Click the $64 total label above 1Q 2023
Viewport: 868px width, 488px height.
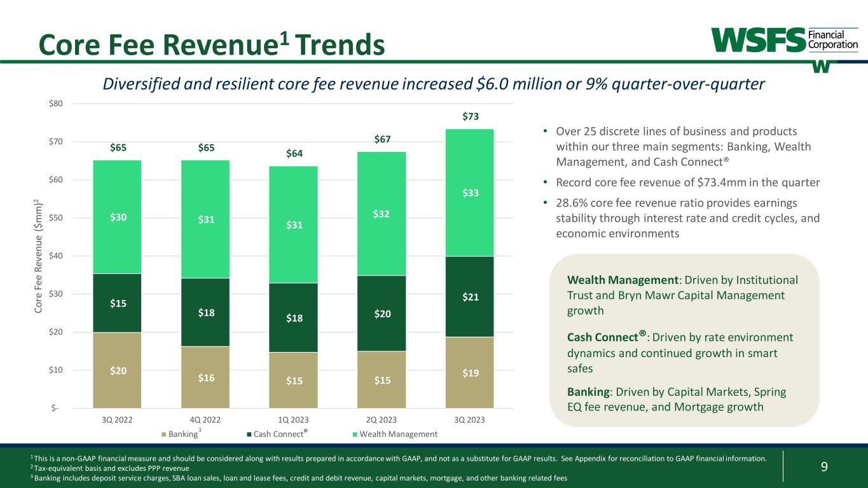pos(293,153)
